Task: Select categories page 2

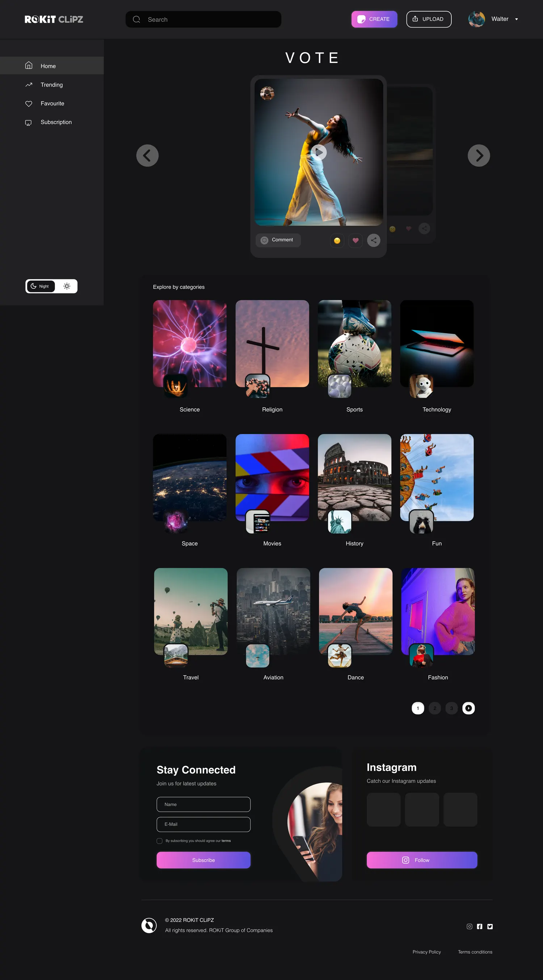Action: [434, 708]
